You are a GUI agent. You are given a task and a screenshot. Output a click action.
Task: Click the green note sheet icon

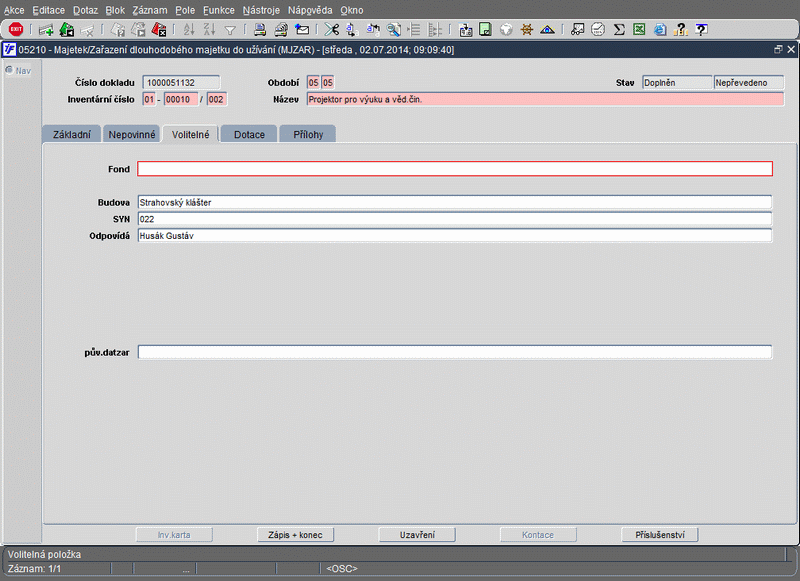point(485,30)
